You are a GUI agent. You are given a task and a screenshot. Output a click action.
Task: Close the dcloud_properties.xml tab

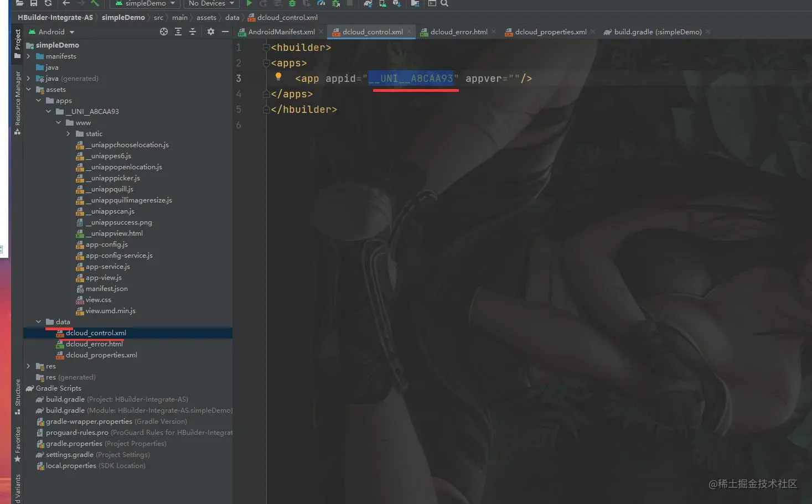593,32
